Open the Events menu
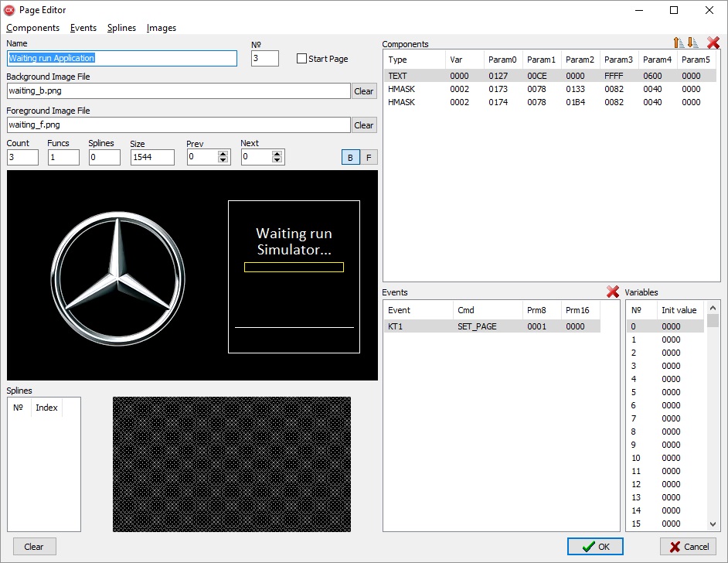728x563 pixels. pyautogui.click(x=83, y=28)
